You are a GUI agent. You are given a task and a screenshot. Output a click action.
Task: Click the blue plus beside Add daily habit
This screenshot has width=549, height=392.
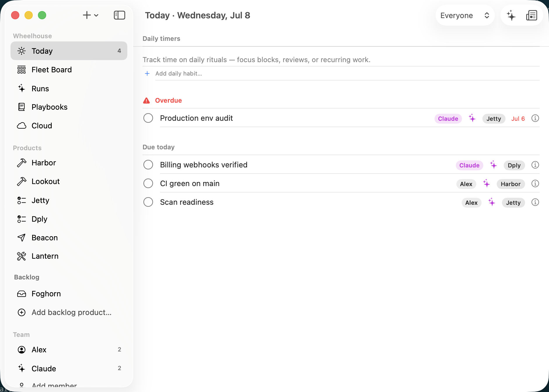(147, 73)
